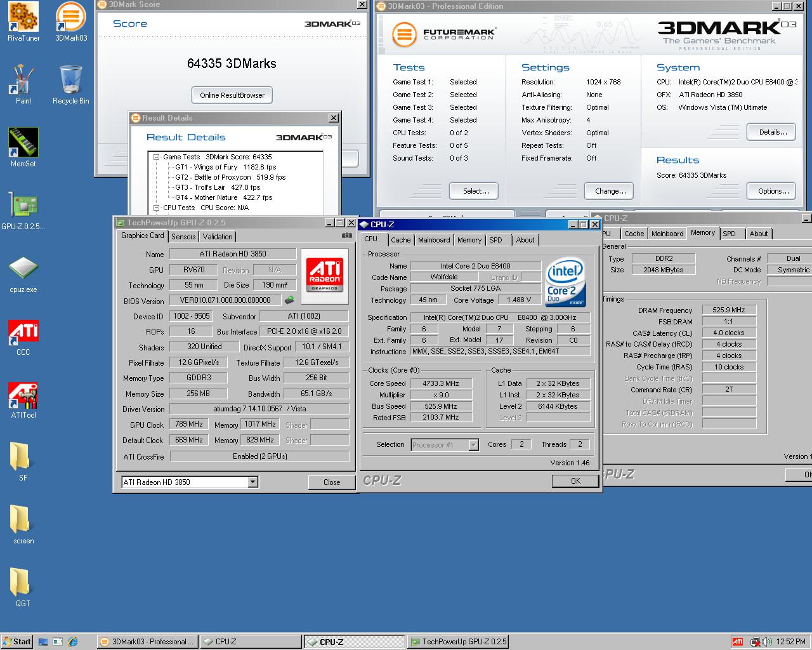Click the volume speaker tray icon
This screenshot has width=812, height=650.
(767, 642)
